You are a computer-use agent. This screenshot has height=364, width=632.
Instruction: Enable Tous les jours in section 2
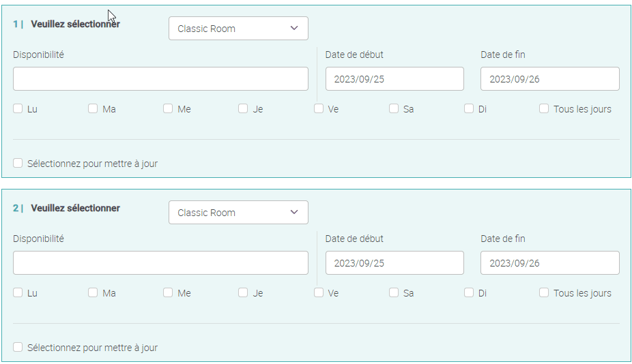[544, 292]
